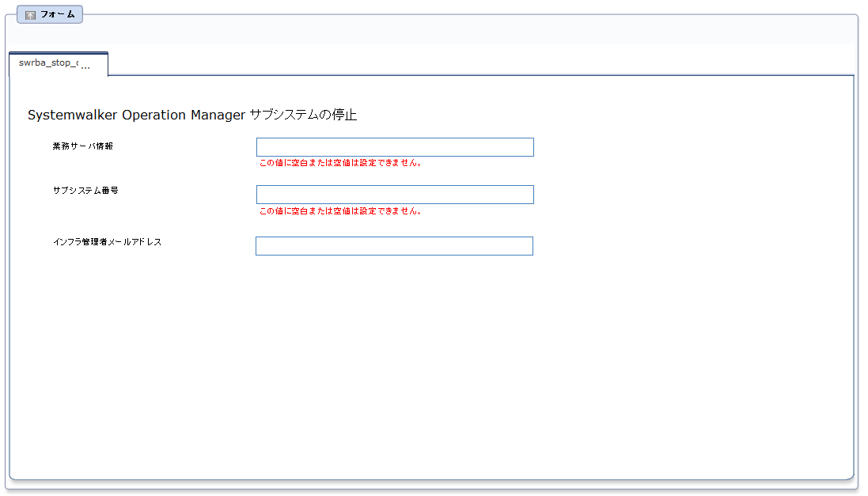Collapse the フォーム panel using its arrow icon
The width and height of the screenshot is (868, 496).
coord(30,15)
